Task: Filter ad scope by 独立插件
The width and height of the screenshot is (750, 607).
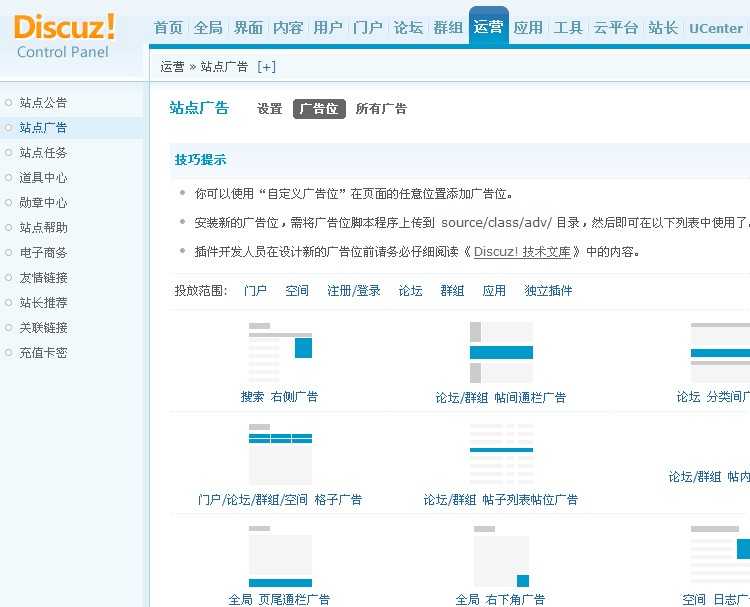Action: tap(548, 290)
